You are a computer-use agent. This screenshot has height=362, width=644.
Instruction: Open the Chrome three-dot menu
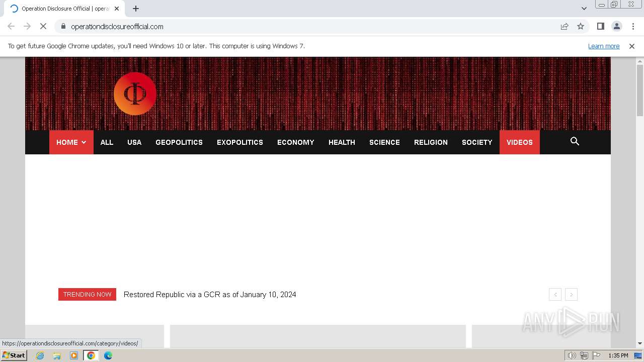pyautogui.click(x=633, y=26)
